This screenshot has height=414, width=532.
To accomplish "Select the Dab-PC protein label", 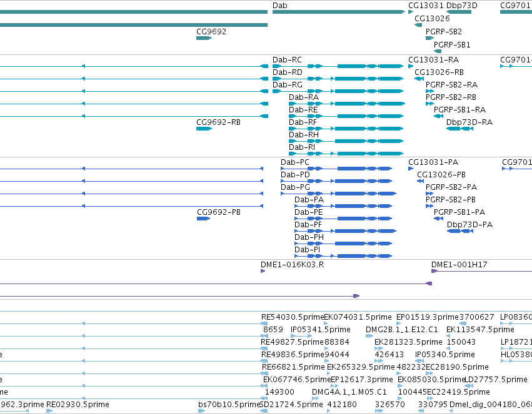I will (295, 162).
